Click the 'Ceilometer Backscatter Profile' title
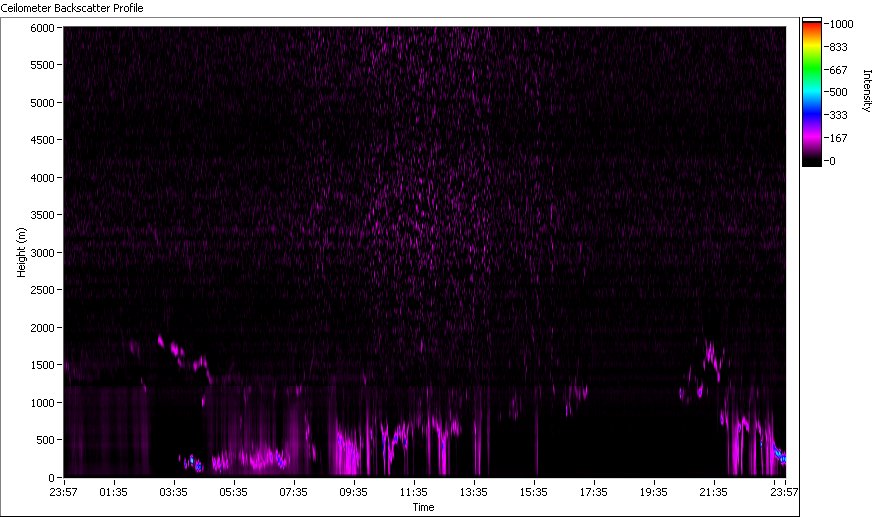Viewport: 876px width, 517px height. [72, 8]
